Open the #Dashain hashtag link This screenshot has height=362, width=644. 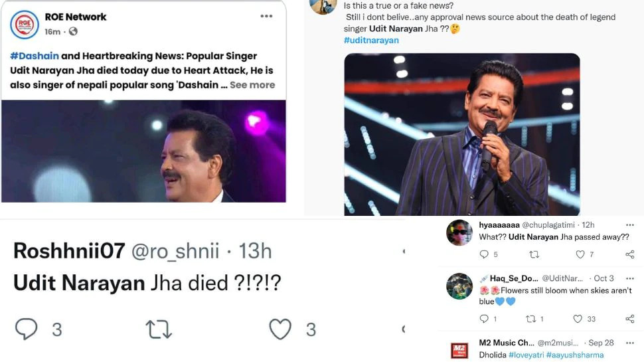[29, 56]
